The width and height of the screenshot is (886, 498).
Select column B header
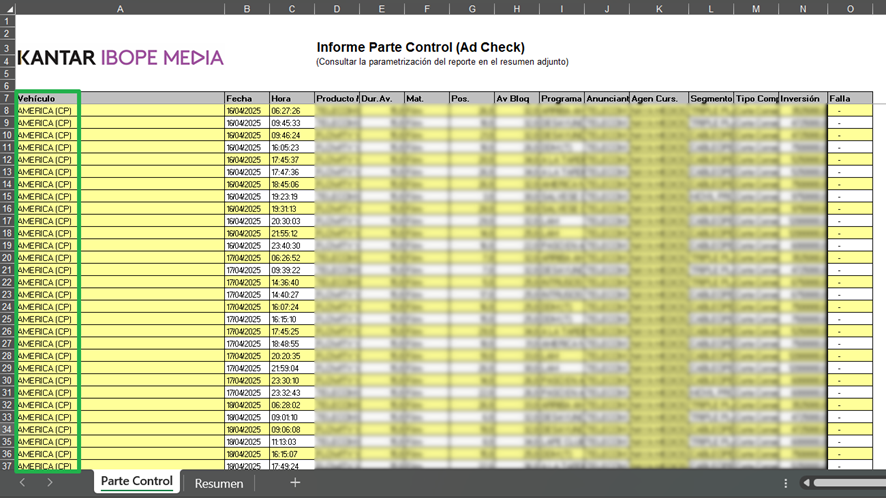coord(247,8)
